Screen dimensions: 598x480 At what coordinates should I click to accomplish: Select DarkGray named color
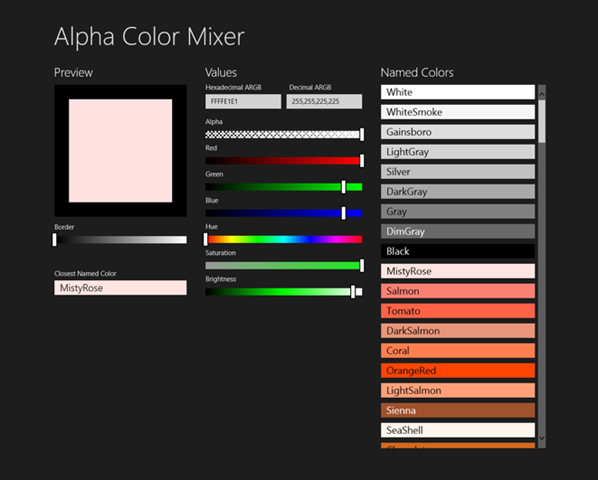tap(458, 191)
